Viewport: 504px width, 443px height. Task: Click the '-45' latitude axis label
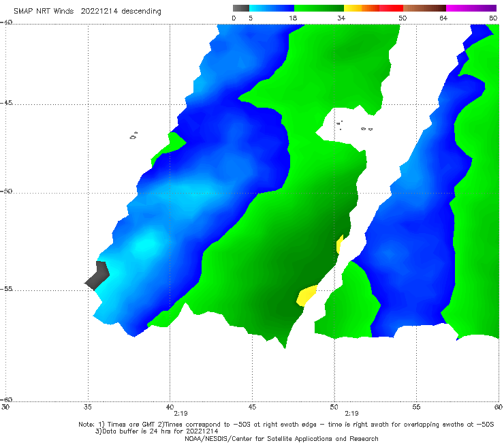click(6, 103)
